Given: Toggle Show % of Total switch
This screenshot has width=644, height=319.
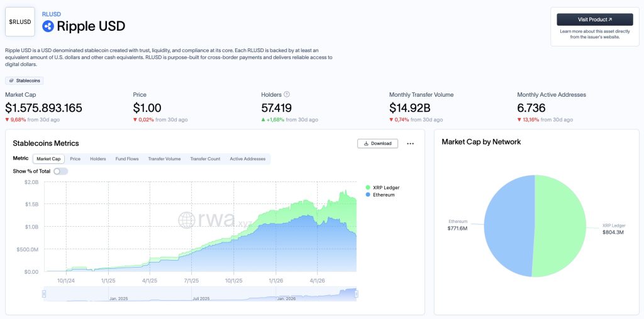Looking at the screenshot, I should 61,171.
